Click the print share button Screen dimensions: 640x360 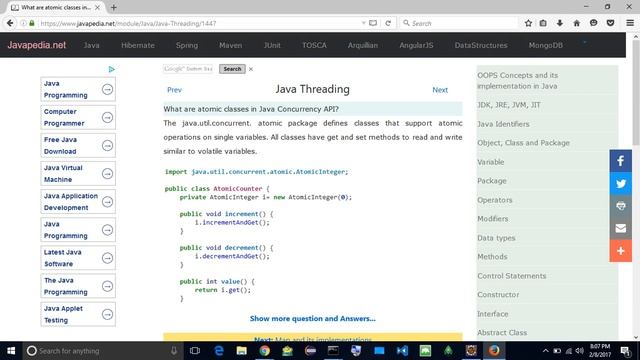[x=620, y=206]
